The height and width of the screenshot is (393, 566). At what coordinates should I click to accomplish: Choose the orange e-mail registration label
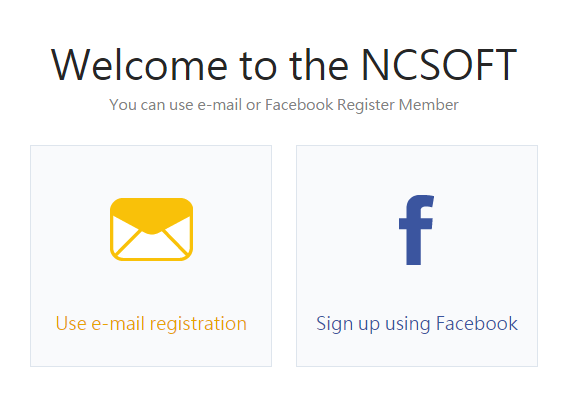[151, 324]
